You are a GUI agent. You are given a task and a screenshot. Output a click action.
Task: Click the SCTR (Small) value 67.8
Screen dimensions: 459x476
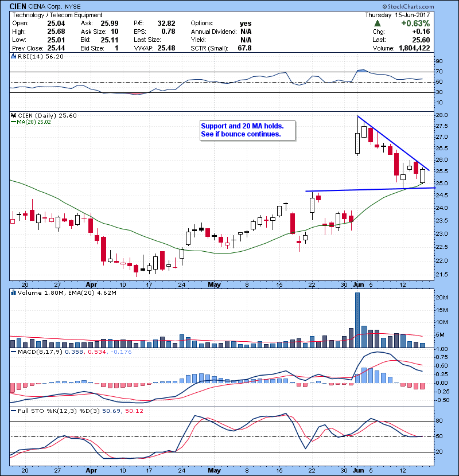coord(244,48)
